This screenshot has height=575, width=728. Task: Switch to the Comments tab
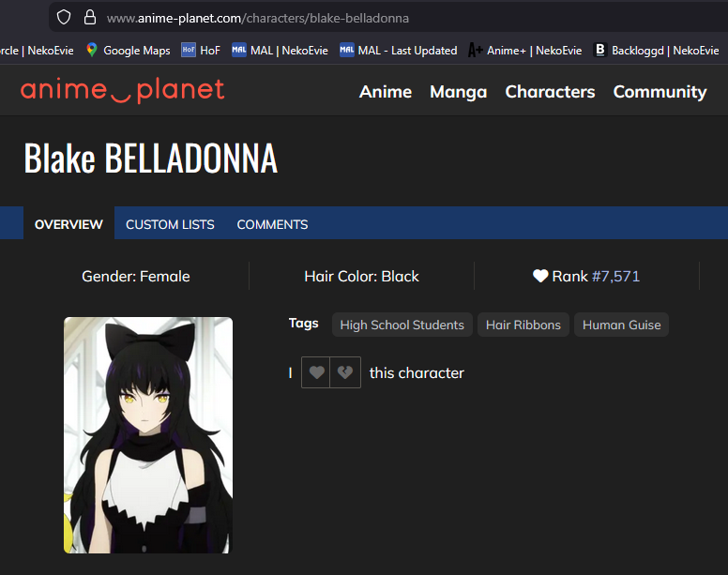pos(272,224)
